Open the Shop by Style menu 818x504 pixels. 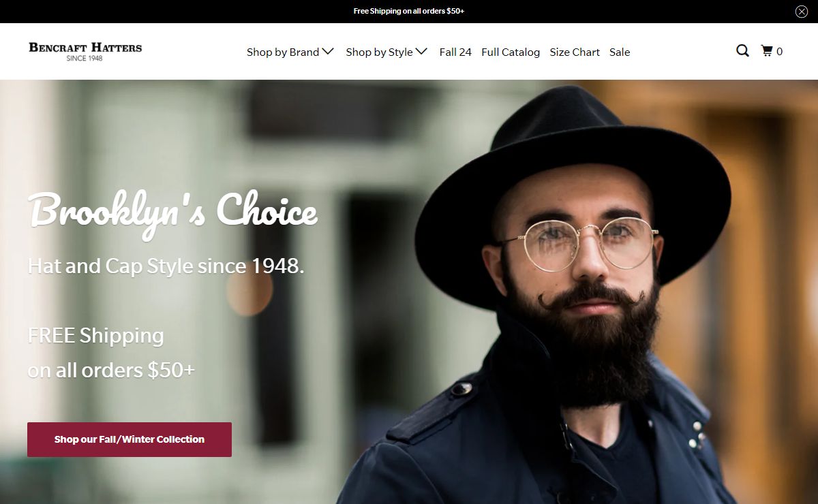click(387, 52)
